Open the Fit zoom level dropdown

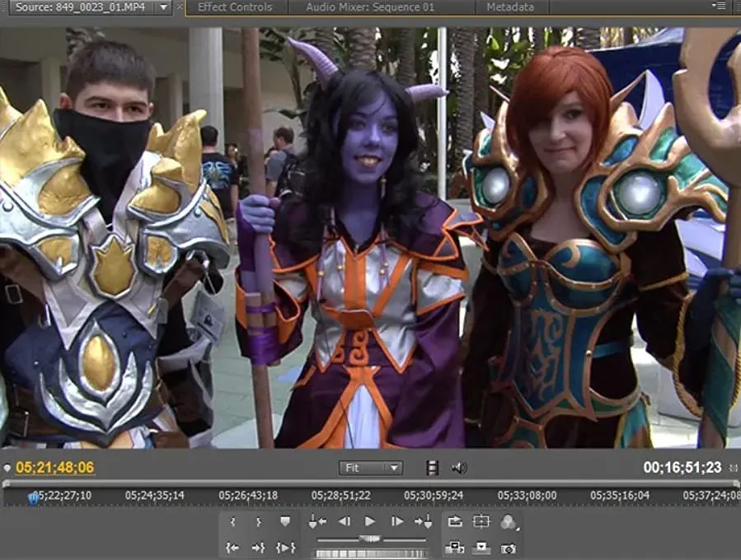pos(371,468)
